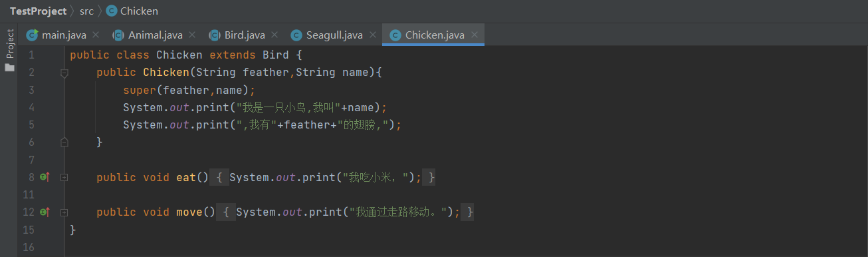The image size is (868, 257).
Task: Close the Chicken.java tab
Action: [x=474, y=35]
